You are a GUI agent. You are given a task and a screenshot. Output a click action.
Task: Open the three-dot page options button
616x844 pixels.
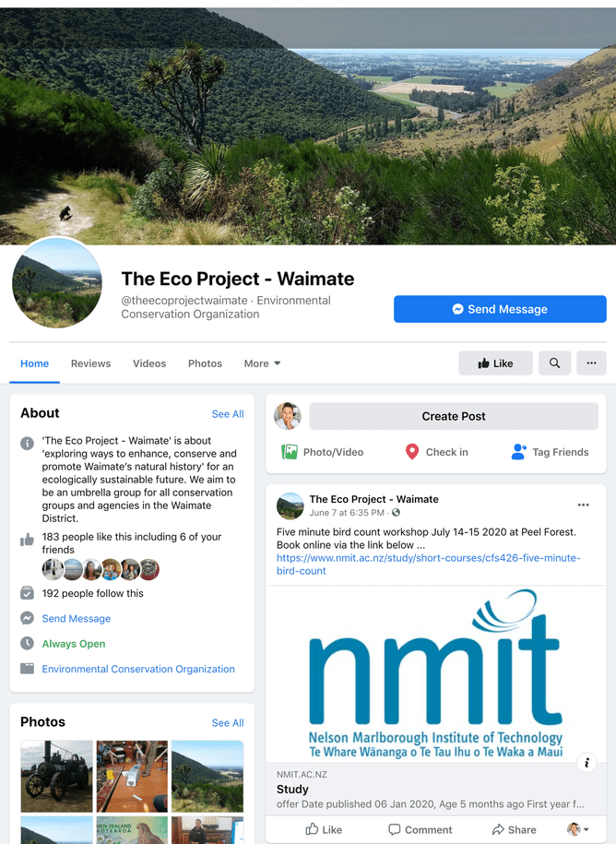(x=591, y=363)
